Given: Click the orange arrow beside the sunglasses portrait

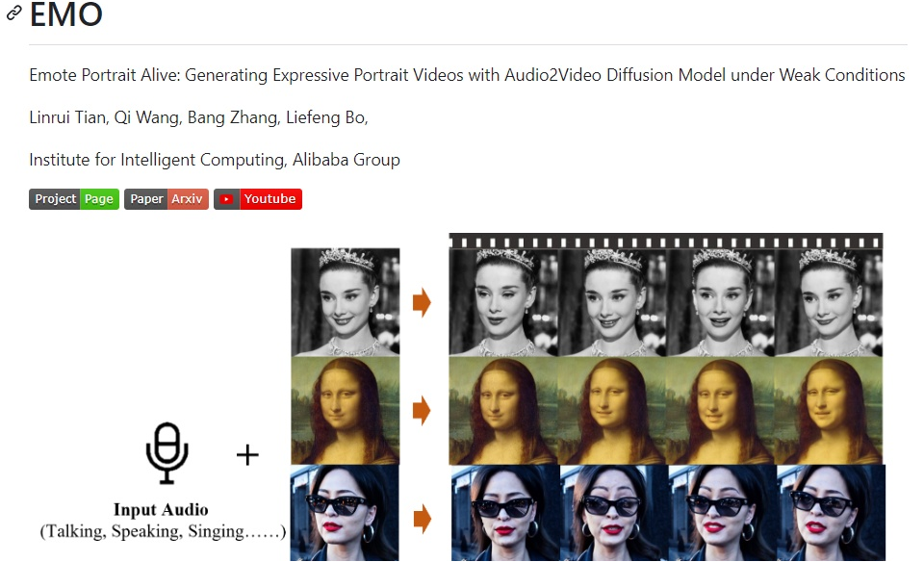Looking at the screenshot, I should 422,520.
